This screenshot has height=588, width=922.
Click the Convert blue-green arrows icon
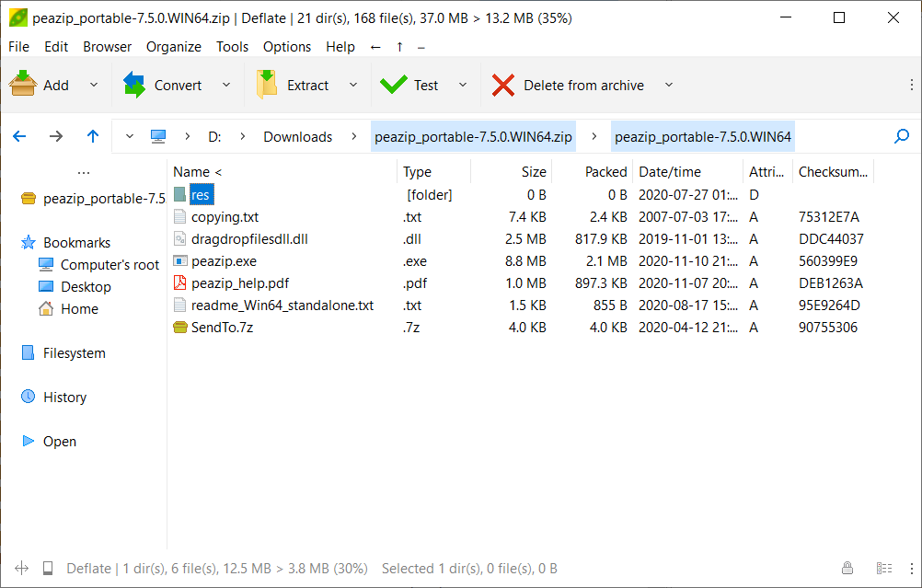click(x=134, y=85)
